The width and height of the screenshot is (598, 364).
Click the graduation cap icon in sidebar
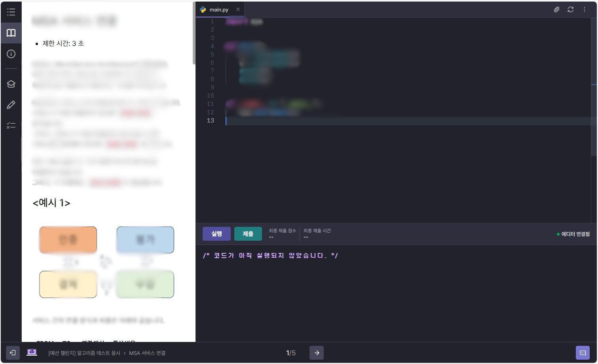(11, 84)
